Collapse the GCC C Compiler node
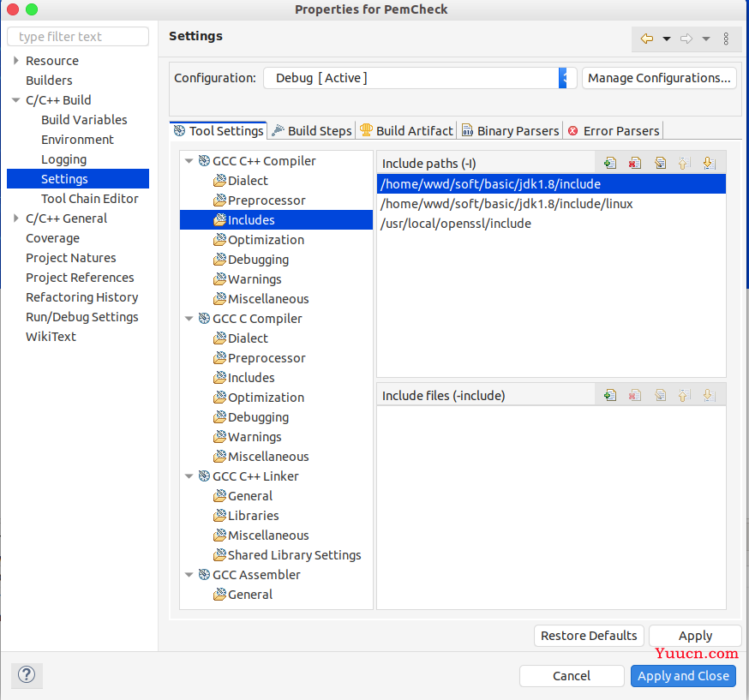749x700 pixels. click(x=189, y=319)
